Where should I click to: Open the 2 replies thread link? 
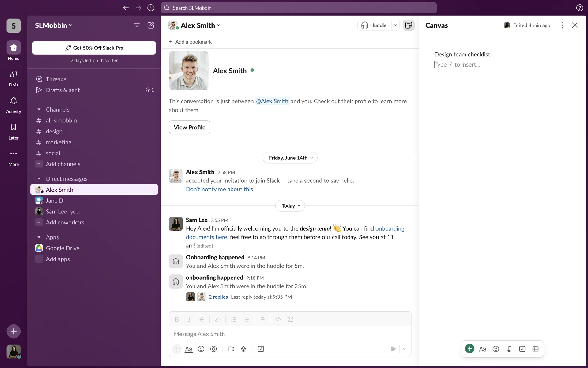(218, 297)
